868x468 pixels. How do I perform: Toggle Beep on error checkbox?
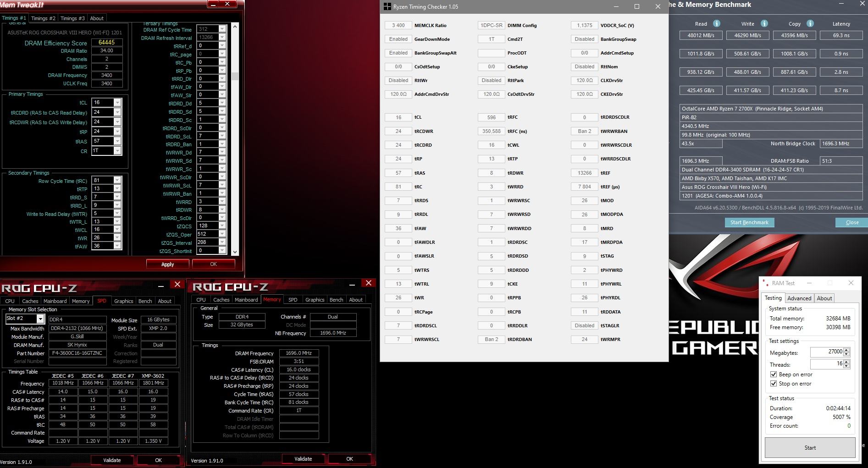(774, 374)
